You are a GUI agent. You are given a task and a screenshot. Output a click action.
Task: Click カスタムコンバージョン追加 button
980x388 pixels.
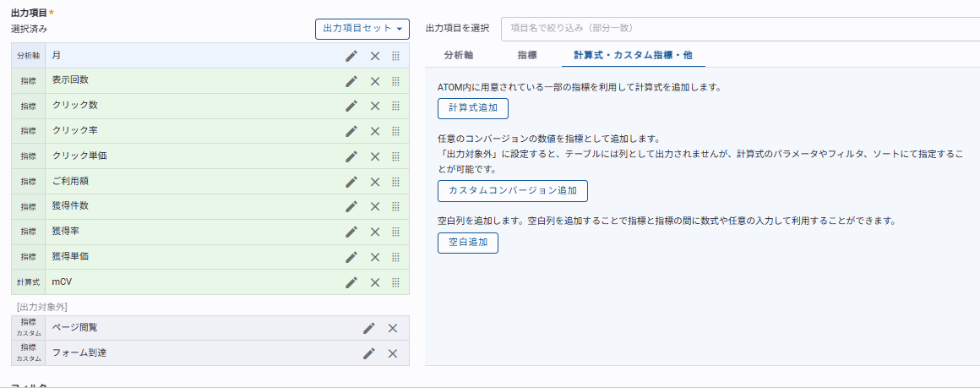click(513, 191)
